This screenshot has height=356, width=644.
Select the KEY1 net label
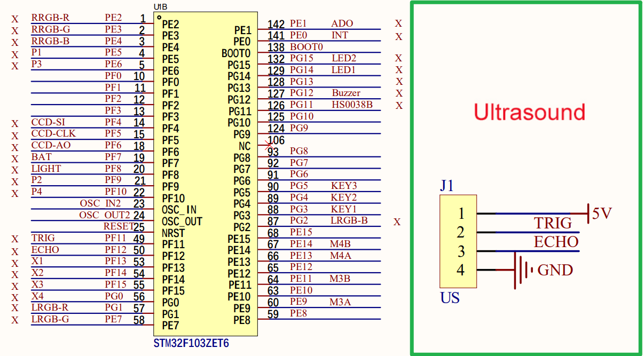[344, 209]
